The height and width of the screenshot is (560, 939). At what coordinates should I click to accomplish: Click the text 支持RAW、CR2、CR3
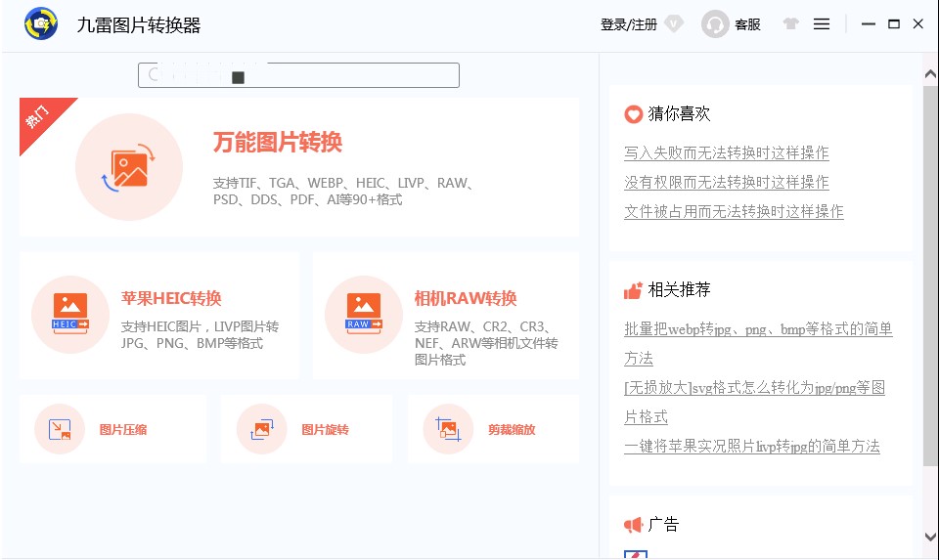pyautogui.click(x=486, y=343)
